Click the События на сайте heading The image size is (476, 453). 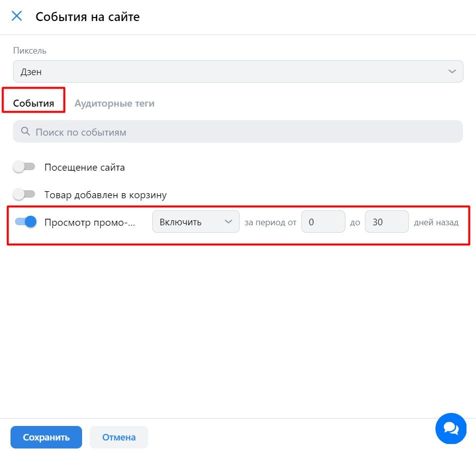(88, 17)
